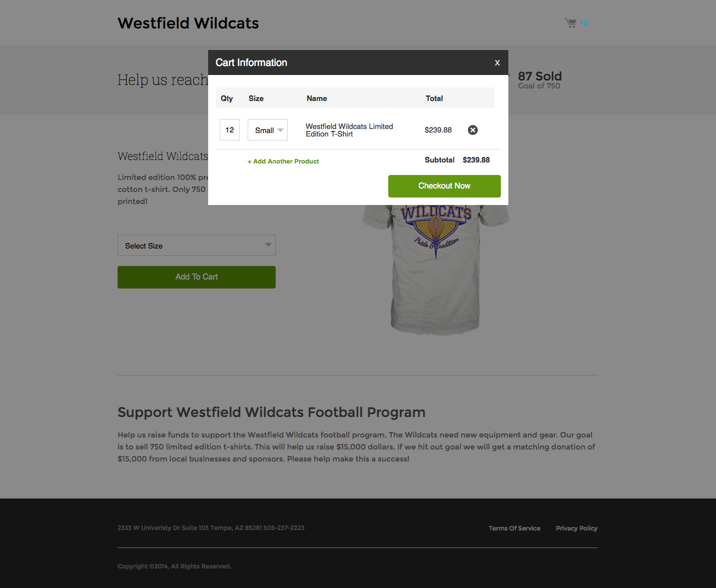Close the Cart Information dialog
The height and width of the screenshot is (588, 716).
(497, 62)
